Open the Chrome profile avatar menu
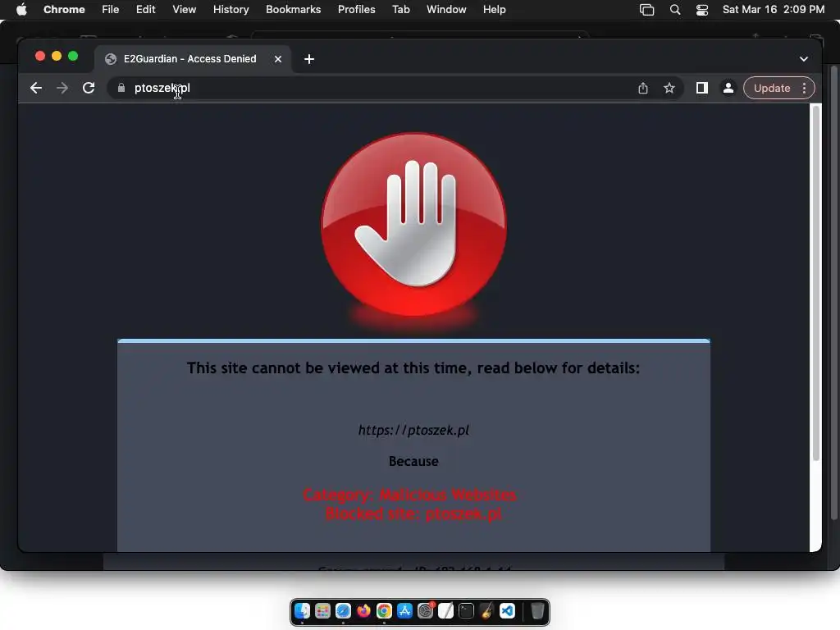The image size is (840, 630). click(x=728, y=88)
